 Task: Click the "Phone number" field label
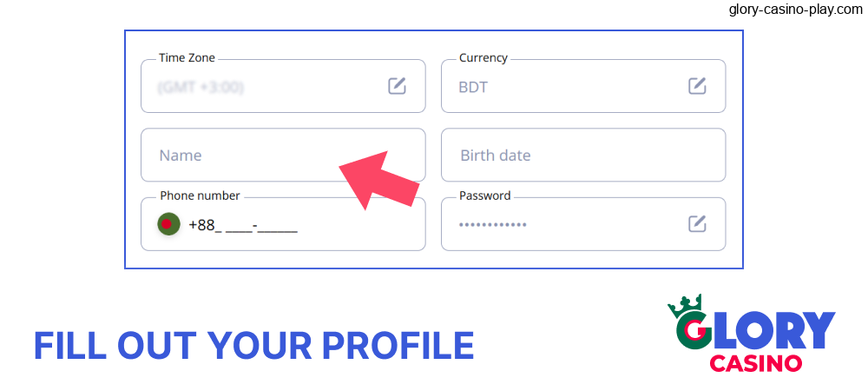pyautogui.click(x=200, y=196)
